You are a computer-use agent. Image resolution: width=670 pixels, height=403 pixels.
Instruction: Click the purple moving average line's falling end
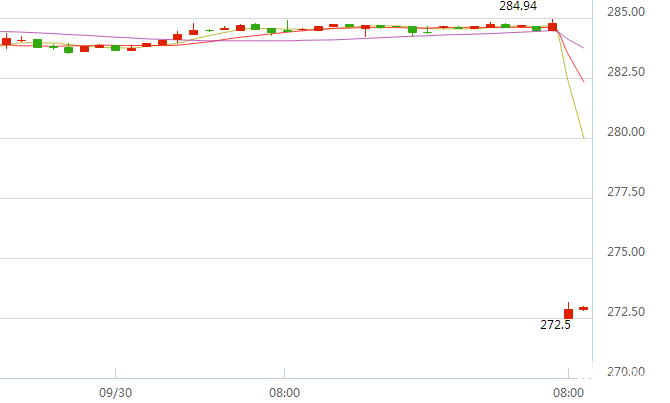click(573, 40)
